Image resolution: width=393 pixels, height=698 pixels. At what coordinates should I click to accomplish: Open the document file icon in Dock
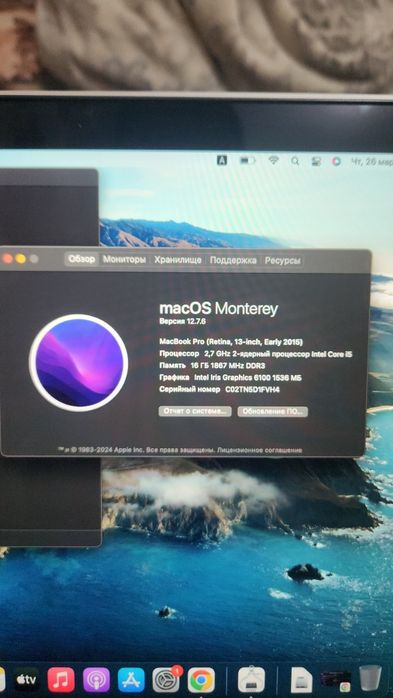[x=301, y=680]
